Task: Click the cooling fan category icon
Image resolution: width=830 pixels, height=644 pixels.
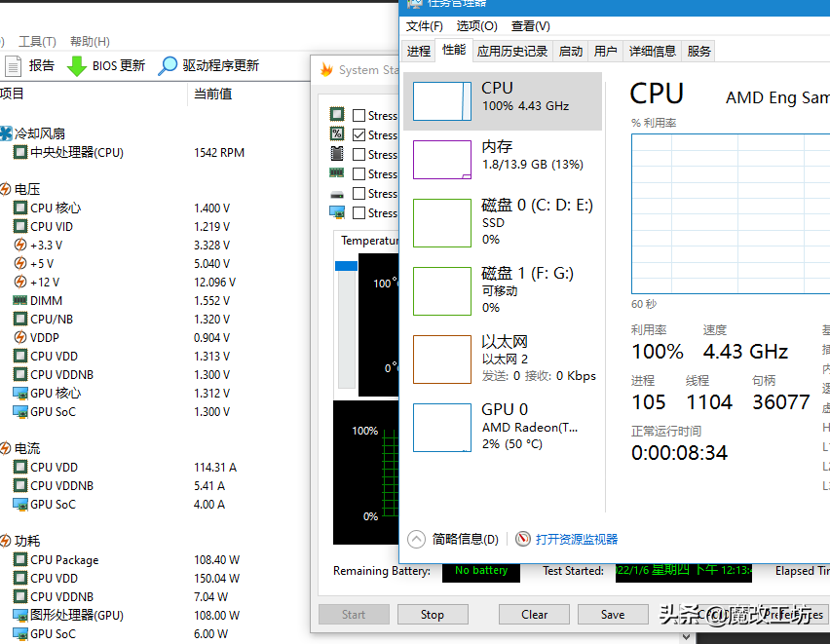Action: pos(6,133)
